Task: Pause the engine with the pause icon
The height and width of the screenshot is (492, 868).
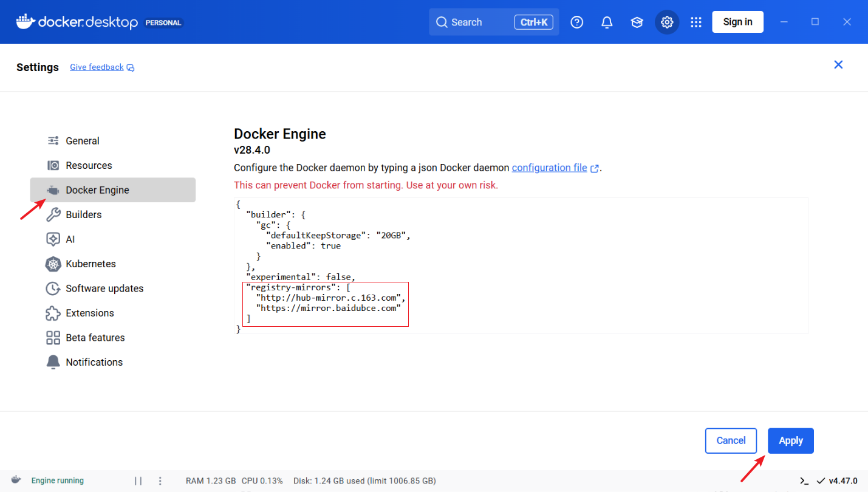Action: [138, 481]
